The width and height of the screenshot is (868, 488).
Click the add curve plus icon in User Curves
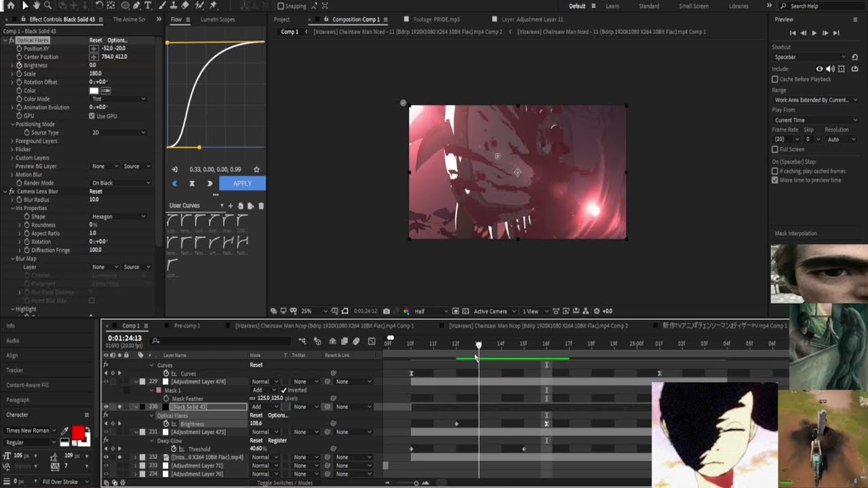231,205
